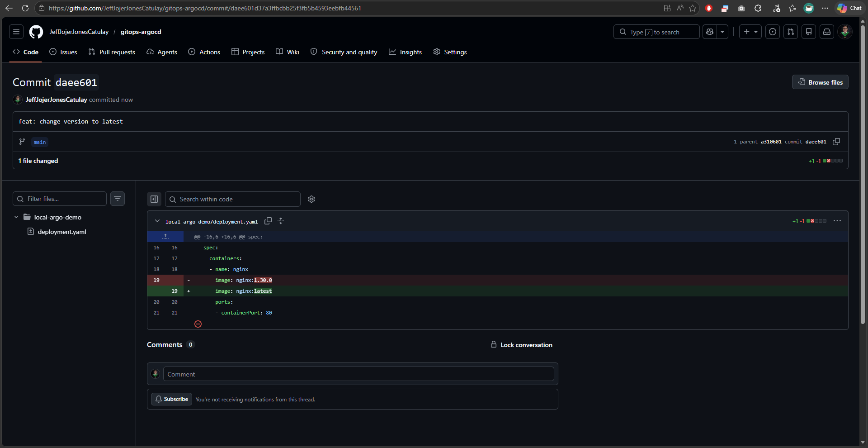Subscribe to this thread's notifications

coord(172,399)
